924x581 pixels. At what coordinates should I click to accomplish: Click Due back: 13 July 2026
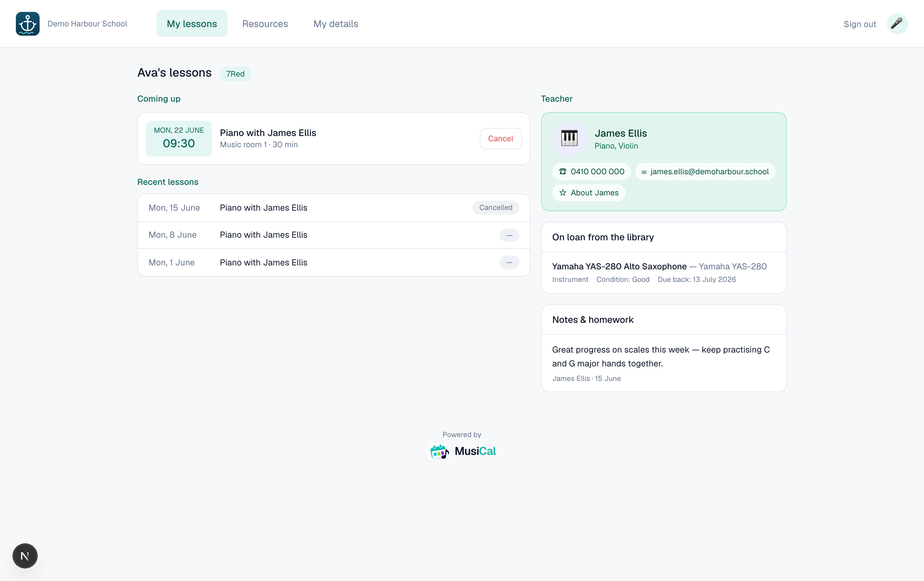697,279
